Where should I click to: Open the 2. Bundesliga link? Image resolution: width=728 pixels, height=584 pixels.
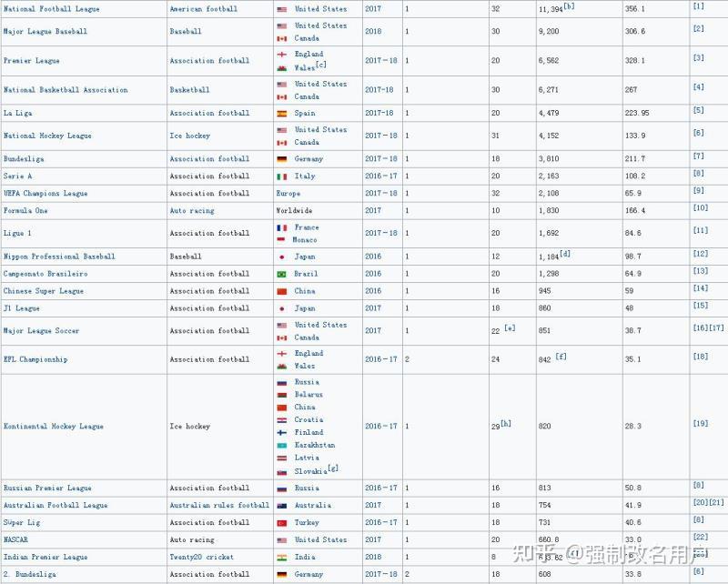tap(30, 574)
